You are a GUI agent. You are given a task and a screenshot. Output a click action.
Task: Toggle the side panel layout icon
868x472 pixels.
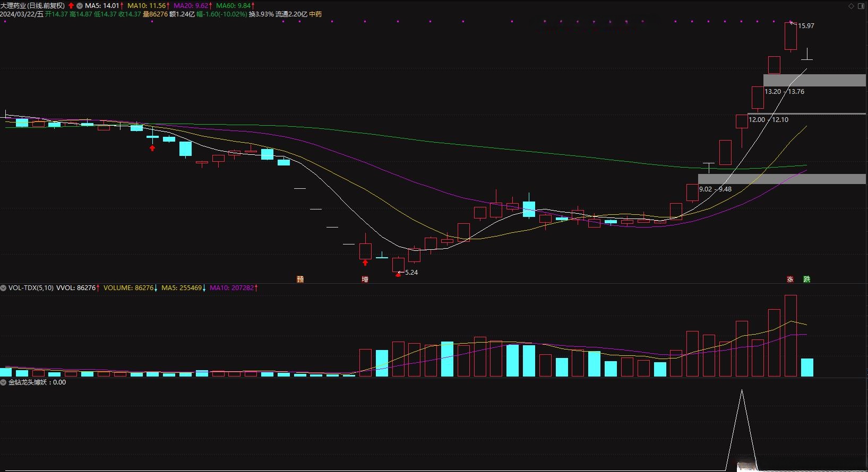tap(861, 6)
